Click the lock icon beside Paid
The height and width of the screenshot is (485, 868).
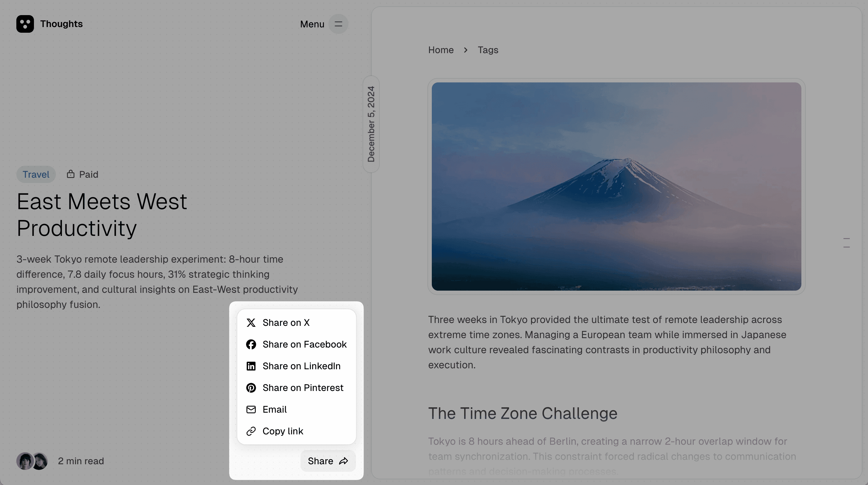tap(71, 174)
